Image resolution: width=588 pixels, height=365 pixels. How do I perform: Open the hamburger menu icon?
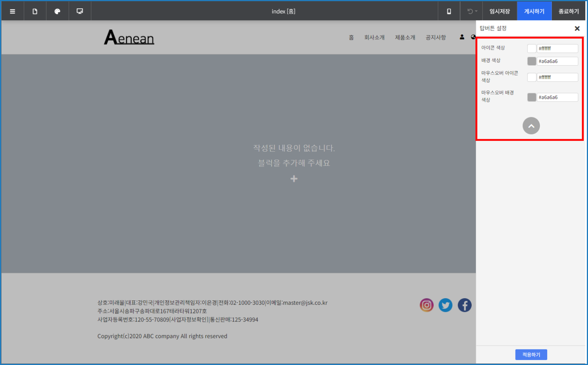tap(13, 11)
